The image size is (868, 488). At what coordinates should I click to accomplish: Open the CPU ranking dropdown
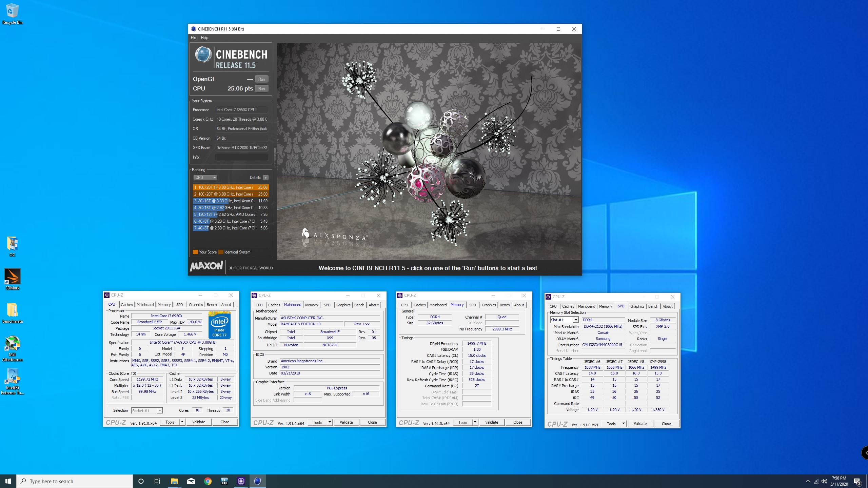click(x=205, y=178)
